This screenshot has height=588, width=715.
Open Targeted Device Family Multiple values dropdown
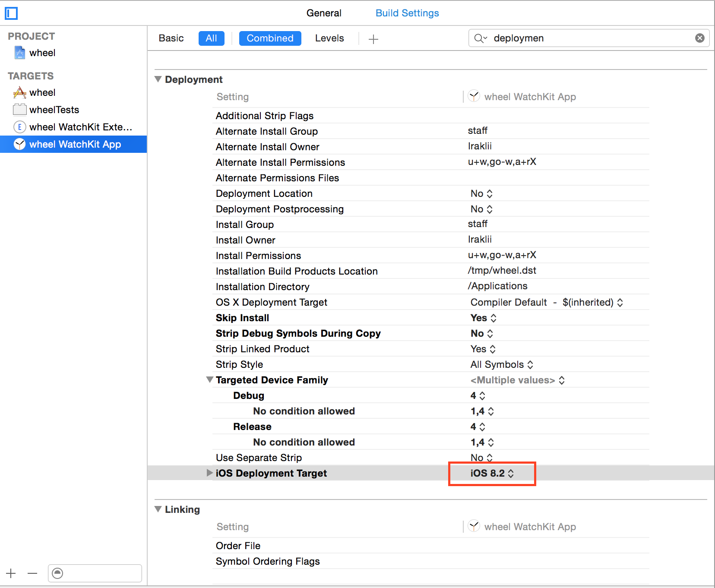pos(518,380)
